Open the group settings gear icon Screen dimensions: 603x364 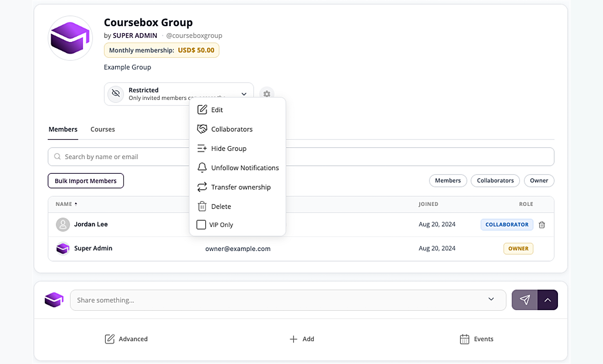[267, 93]
